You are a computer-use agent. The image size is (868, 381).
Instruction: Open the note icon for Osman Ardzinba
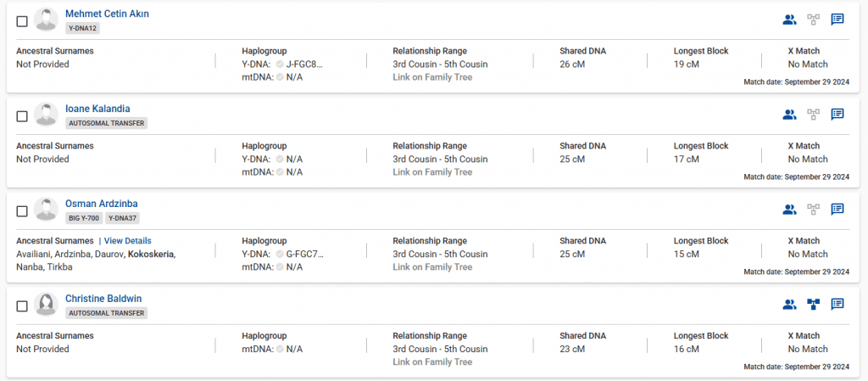click(x=837, y=210)
